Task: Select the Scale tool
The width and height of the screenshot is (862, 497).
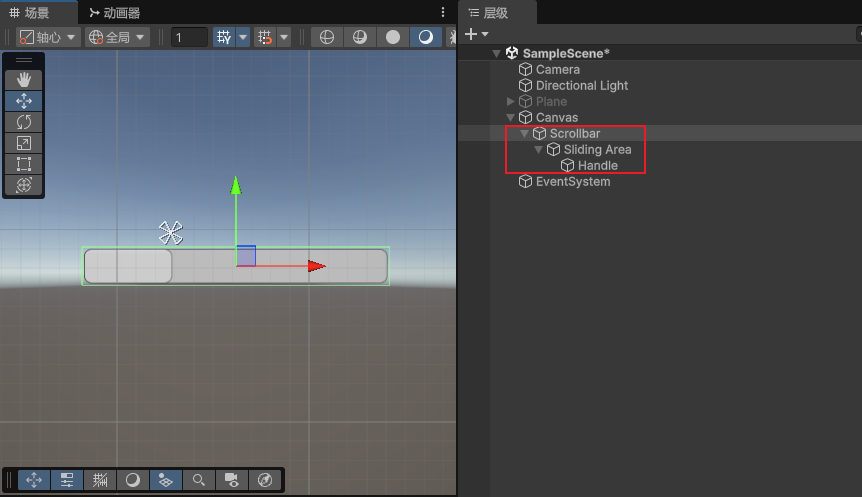Action: pyautogui.click(x=24, y=143)
